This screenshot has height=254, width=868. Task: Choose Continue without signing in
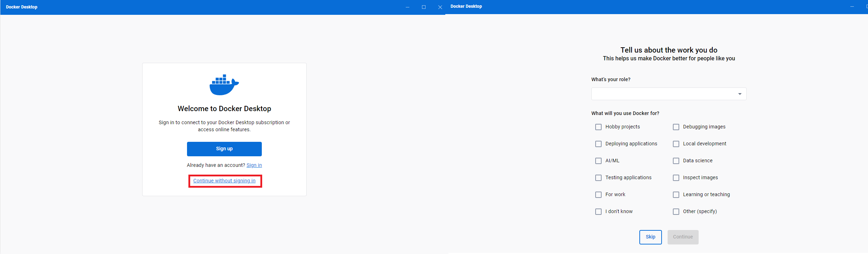coord(224,181)
